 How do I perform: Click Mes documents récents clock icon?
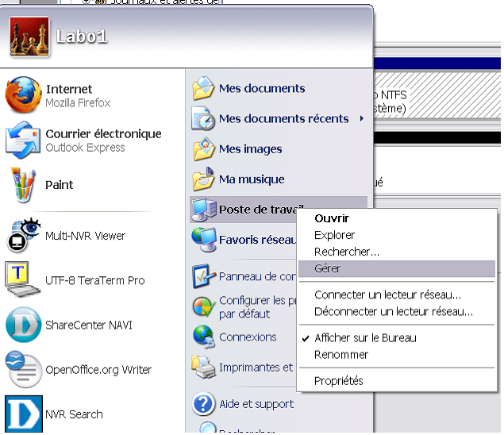tap(203, 118)
